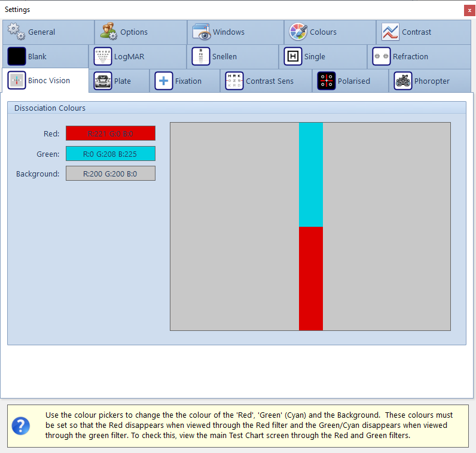This screenshot has width=476, height=453.
Task: Click the Colours palette icon
Action: pos(298,32)
